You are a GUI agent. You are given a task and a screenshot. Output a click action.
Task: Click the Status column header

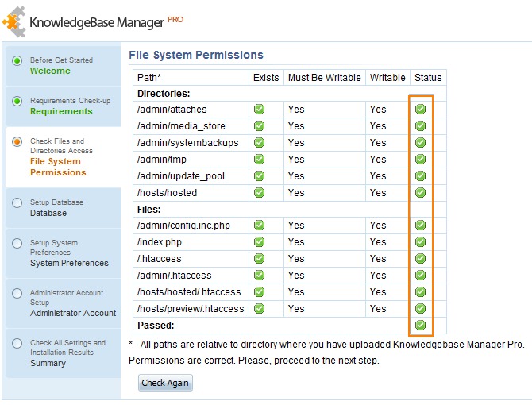click(428, 78)
